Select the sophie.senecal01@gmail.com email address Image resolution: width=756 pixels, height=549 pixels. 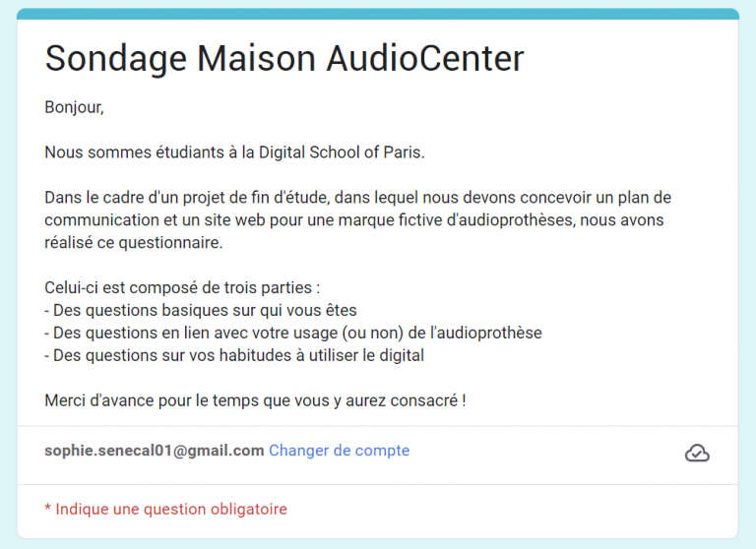[x=155, y=451]
